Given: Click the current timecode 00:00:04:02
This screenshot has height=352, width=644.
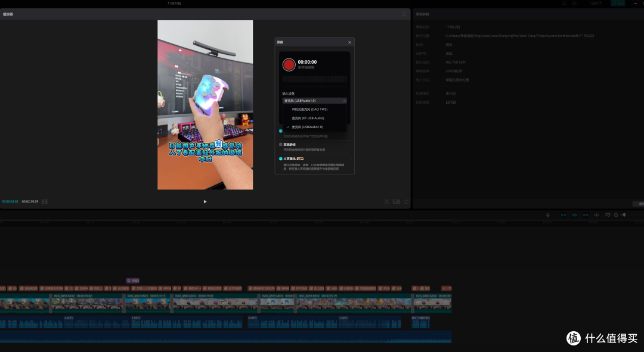Looking at the screenshot, I should coord(10,201).
